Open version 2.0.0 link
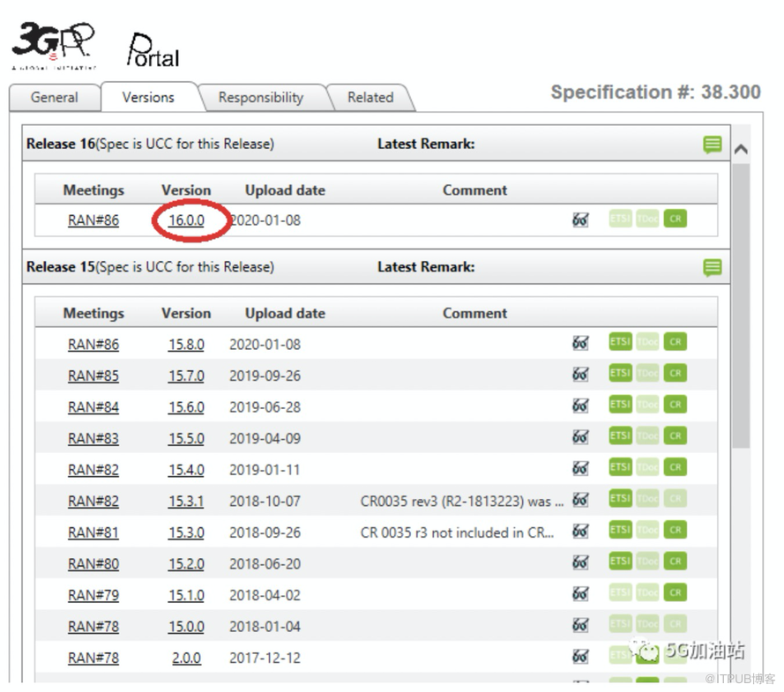The width and height of the screenshot is (784, 692). [x=186, y=658]
